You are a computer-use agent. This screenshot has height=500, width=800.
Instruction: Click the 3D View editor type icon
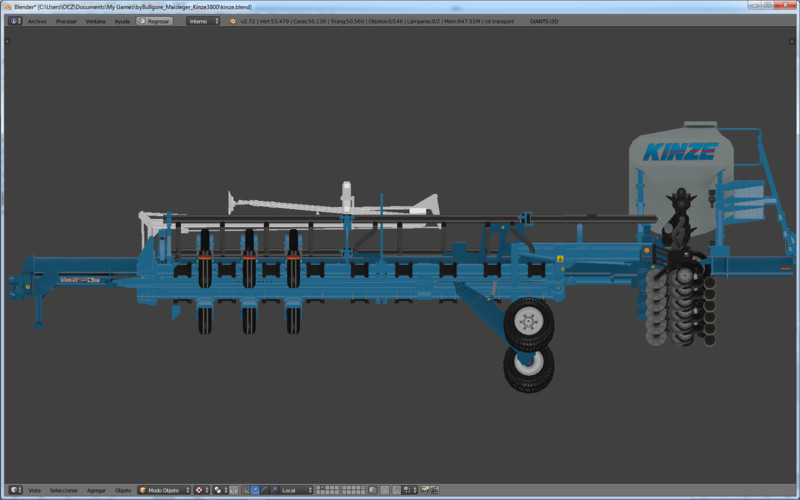[x=13, y=490]
